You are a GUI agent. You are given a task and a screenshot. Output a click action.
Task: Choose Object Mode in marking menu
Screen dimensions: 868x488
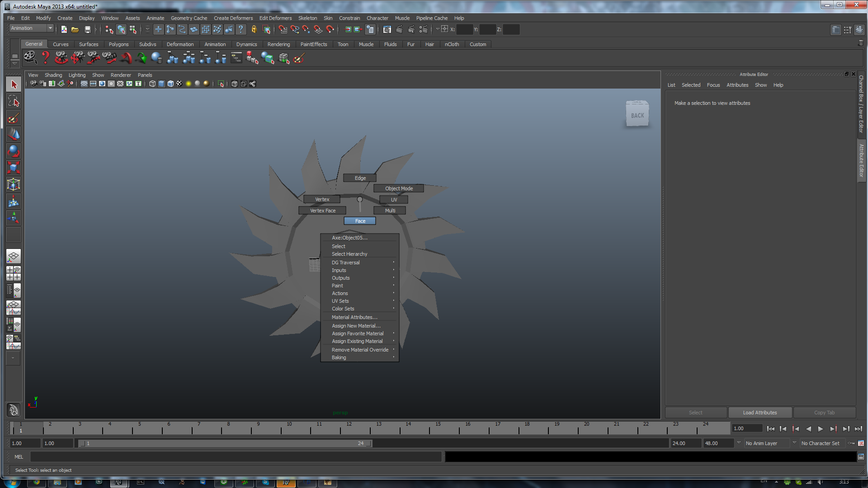pyautogui.click(x=399, y=188)
